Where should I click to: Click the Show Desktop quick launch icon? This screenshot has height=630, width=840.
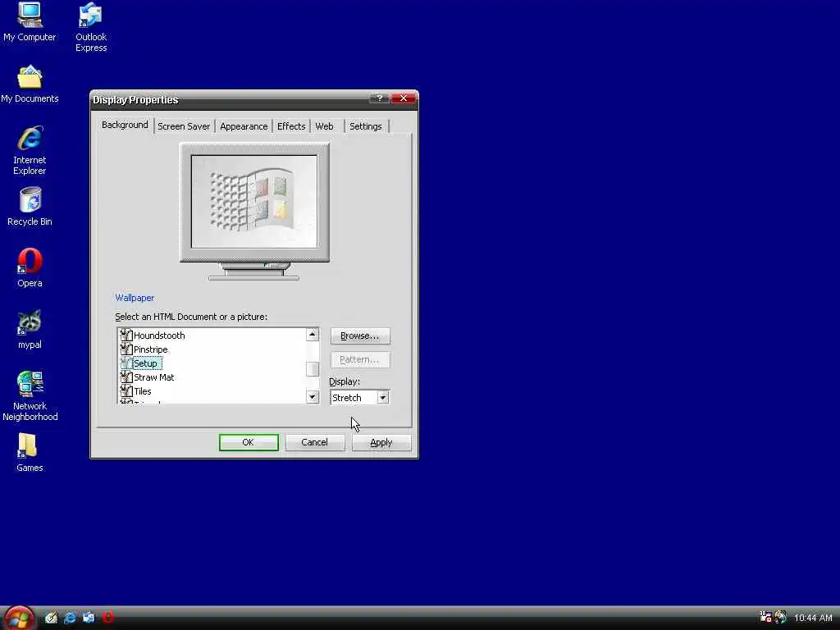[x=52, y=618]
